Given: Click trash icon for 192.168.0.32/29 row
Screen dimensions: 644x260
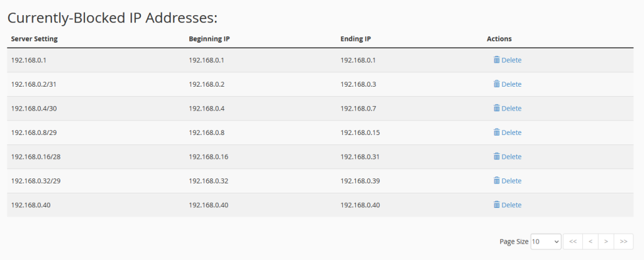Looking at the screenshot, I should pos(496,180).
